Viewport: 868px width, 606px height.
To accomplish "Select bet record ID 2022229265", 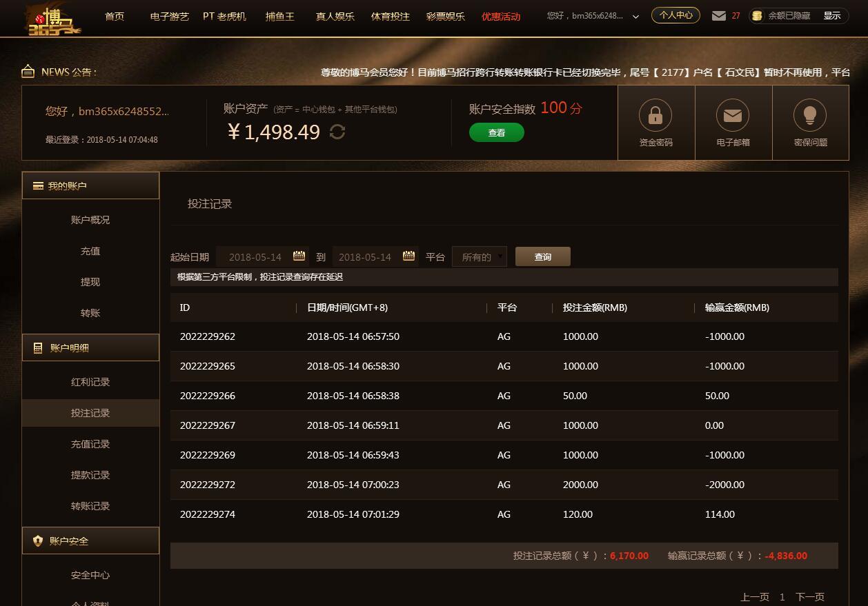I will [x=208, y=366].
